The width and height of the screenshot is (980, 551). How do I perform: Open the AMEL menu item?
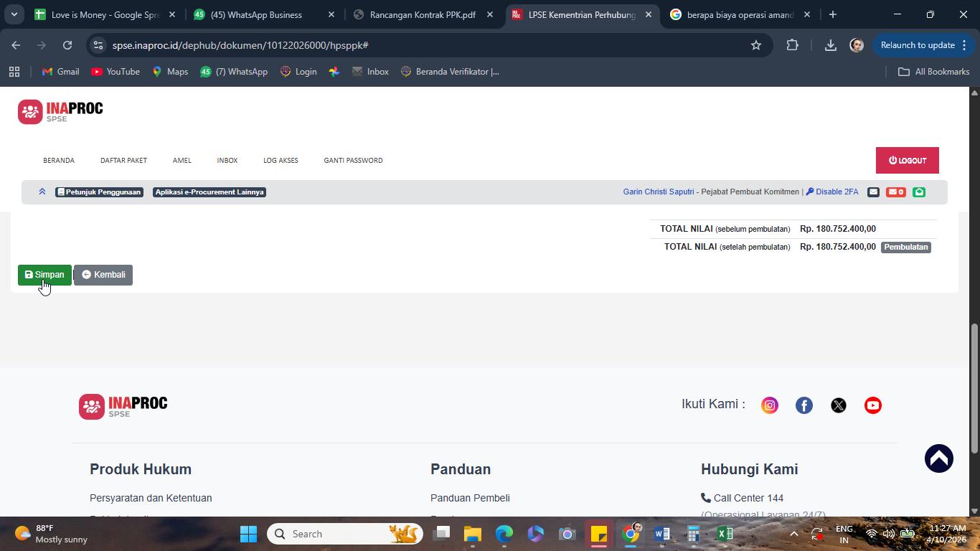[x=182, y=161]
